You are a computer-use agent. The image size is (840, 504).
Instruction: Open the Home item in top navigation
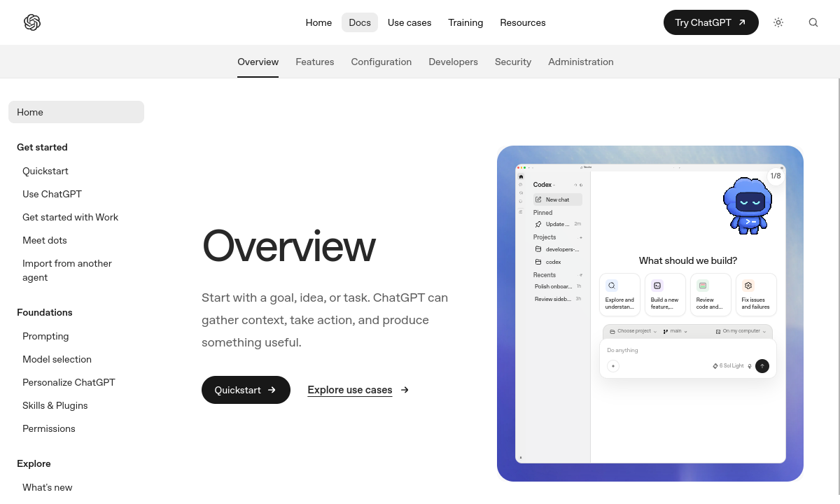(318, 22)
